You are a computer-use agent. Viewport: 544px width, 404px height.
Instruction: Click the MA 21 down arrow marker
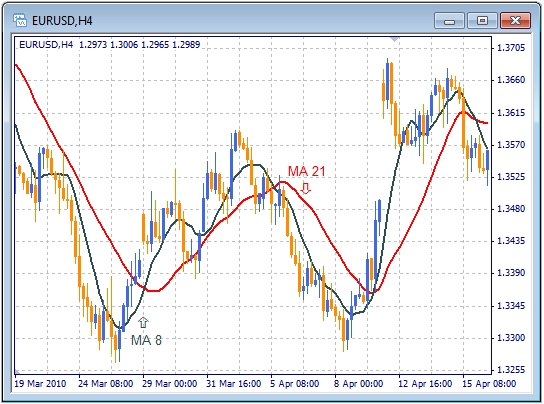point(305,188)
